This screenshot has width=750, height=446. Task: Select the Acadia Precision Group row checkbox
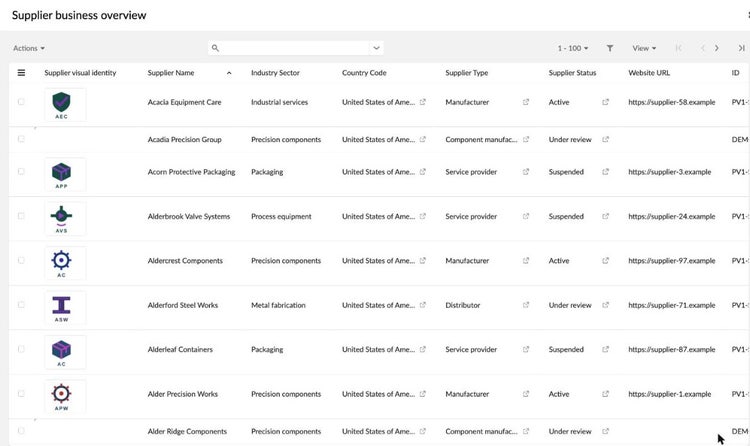(x=21, y=139)
